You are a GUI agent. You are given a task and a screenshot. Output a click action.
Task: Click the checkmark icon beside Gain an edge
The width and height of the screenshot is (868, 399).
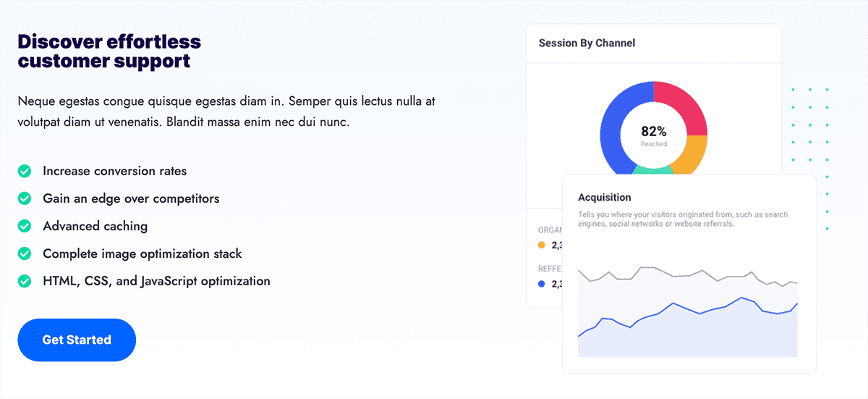[25, 198]
